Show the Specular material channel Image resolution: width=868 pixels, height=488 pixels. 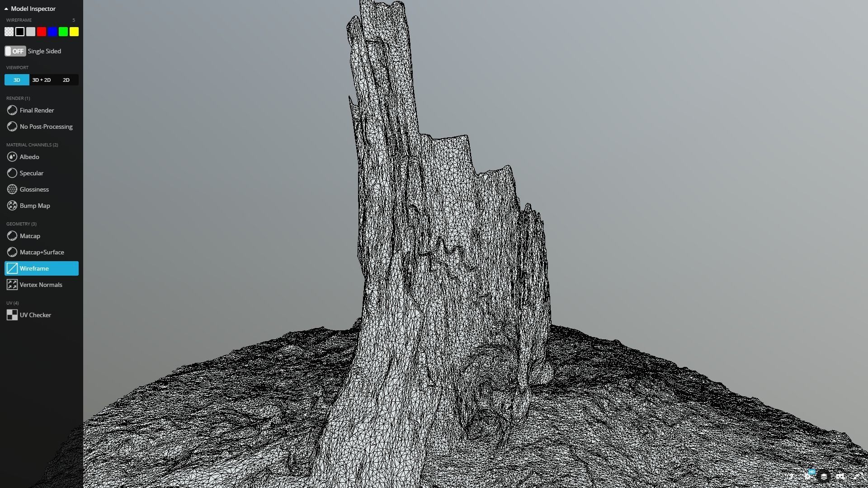[42, 173]
